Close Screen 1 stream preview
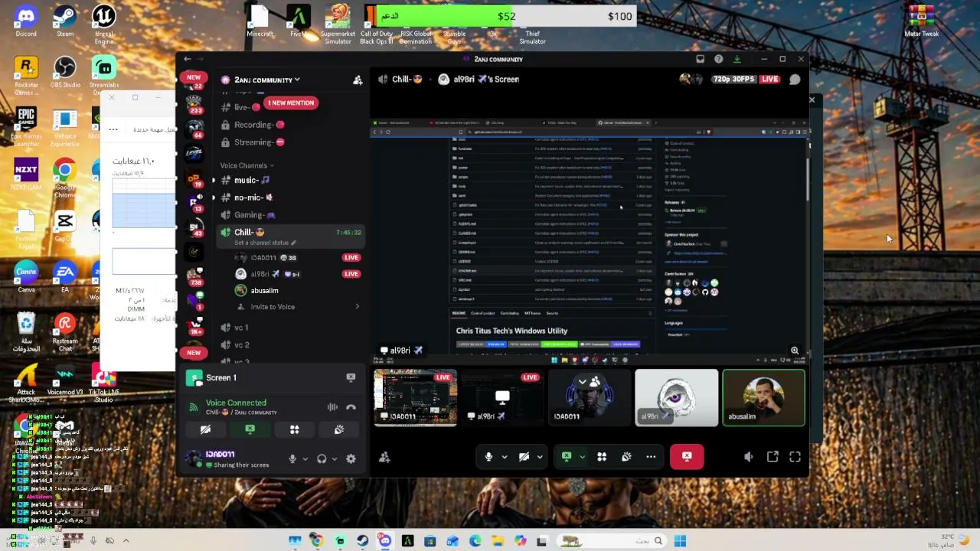Image resolution: width=980 pixels, height=551 pixels. (x=351, y=377)
